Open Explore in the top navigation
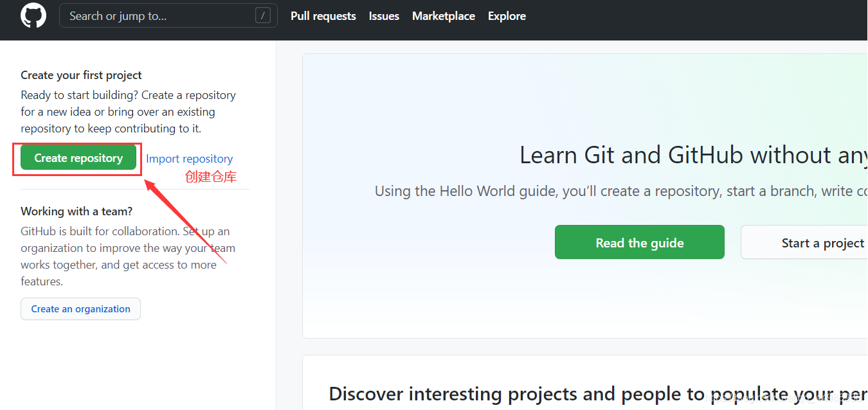 [x=507, y=16]
